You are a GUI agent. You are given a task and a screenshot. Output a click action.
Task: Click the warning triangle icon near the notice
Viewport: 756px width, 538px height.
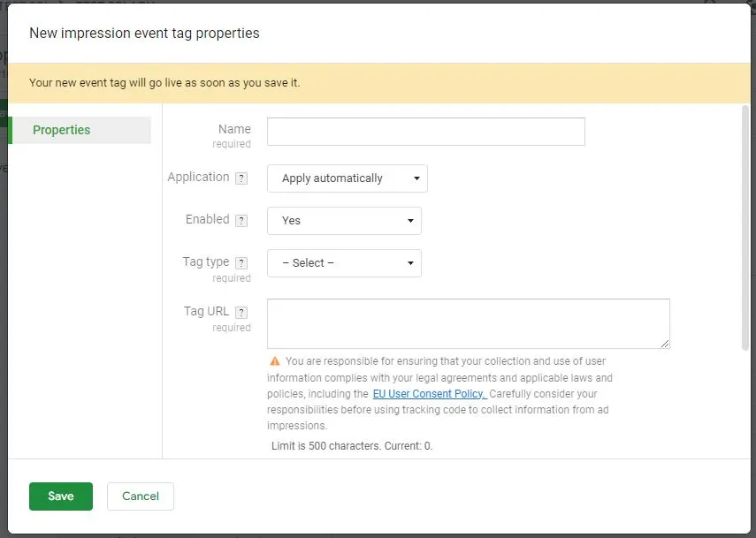pos(273,360)
